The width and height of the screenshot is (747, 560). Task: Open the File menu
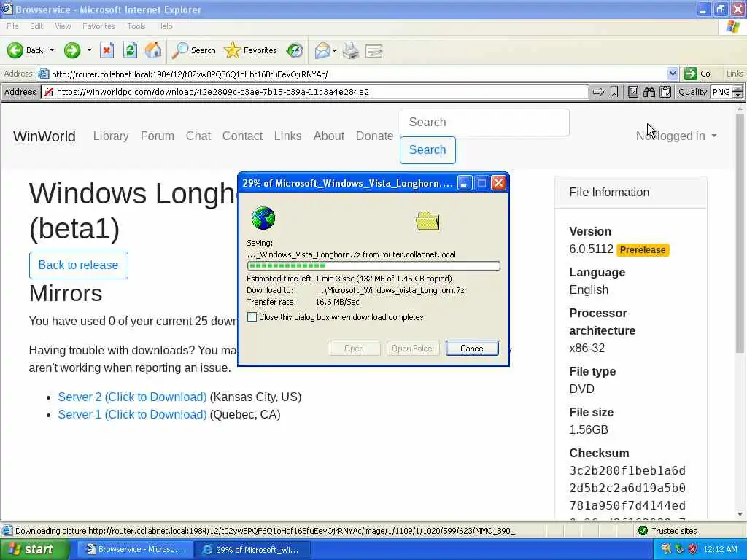coord(13,26)
